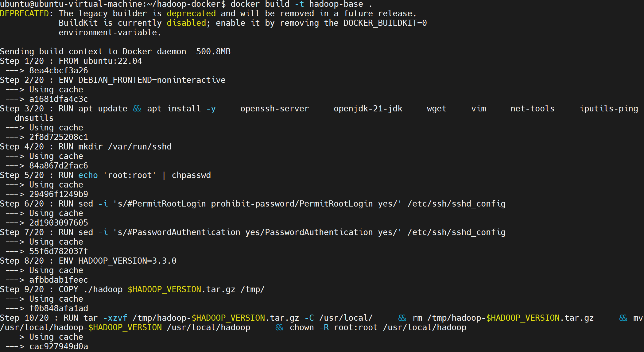The image size is (644, 352).
Task: Click the blue echo keyword in Step 5
Action: pyautogui.click(x=88, y=175)
